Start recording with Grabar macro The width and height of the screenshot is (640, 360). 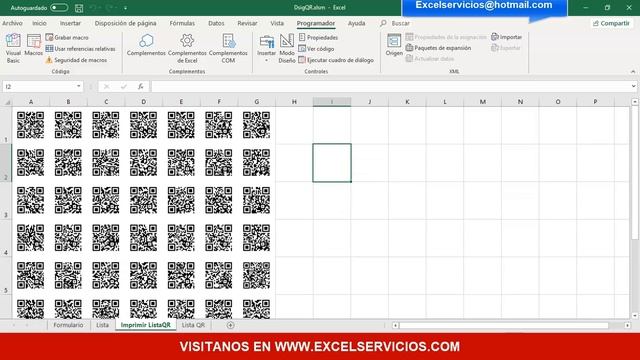click(67, 38)
